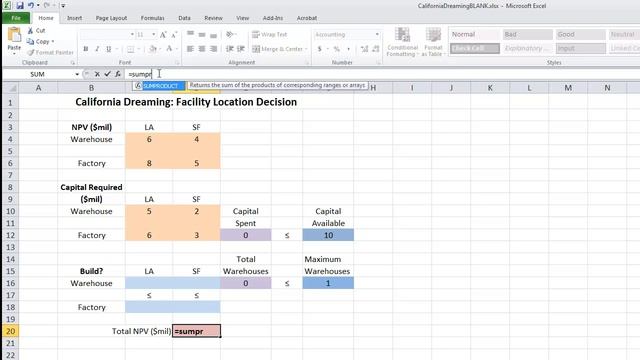This screenshot has width=640, height=360.
Task: Click Increase Indent icon
Action: 241,49
